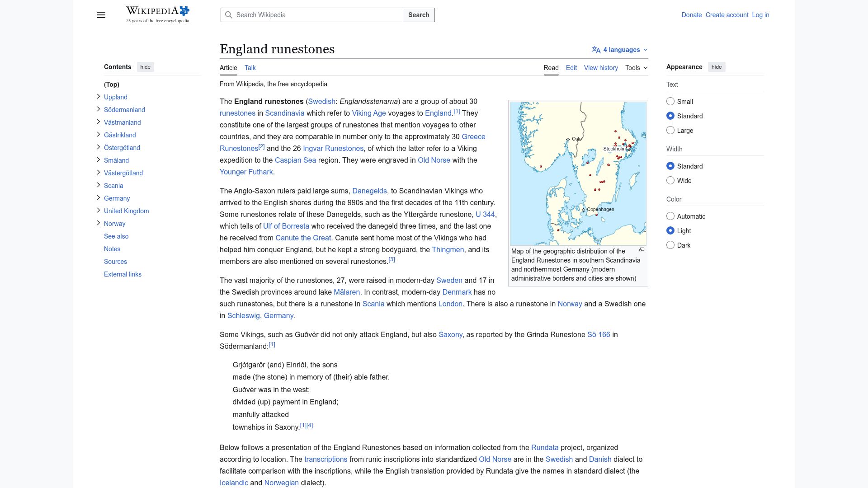Open the Tools dropdown menu
The width and height of the screenshot is (868, 488).
637,68
